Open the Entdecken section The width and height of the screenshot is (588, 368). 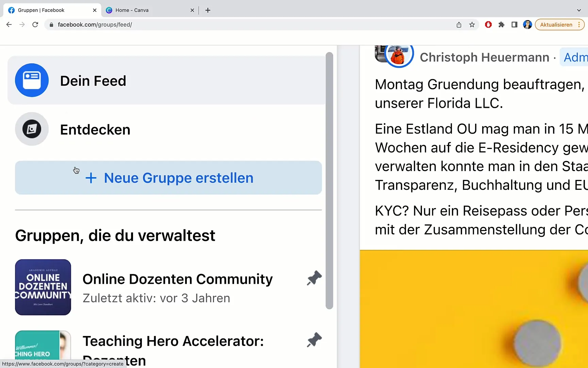click(x=167, y=129)
